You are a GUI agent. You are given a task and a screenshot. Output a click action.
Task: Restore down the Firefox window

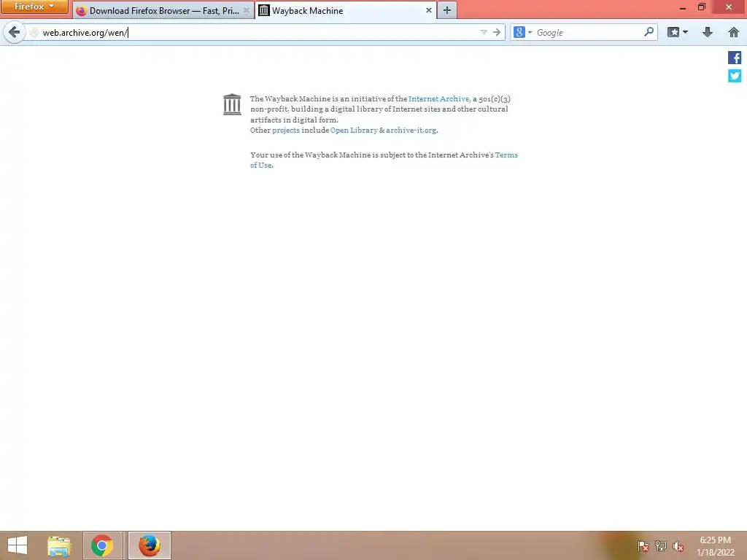coord(702,7)
